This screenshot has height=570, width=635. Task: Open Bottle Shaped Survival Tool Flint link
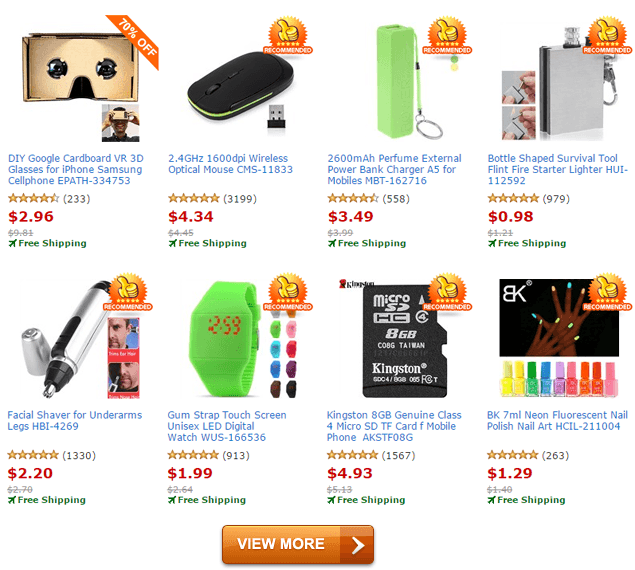pyautogui.click(x=558, y=169)
